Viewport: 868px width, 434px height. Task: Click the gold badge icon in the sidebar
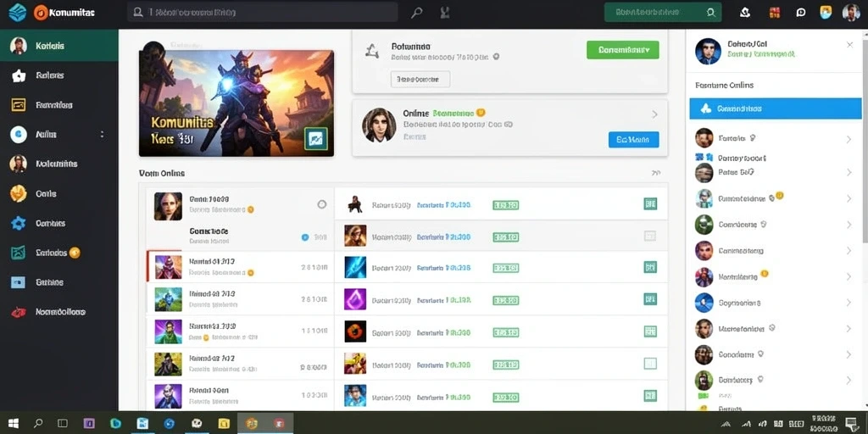click(19, 193)
